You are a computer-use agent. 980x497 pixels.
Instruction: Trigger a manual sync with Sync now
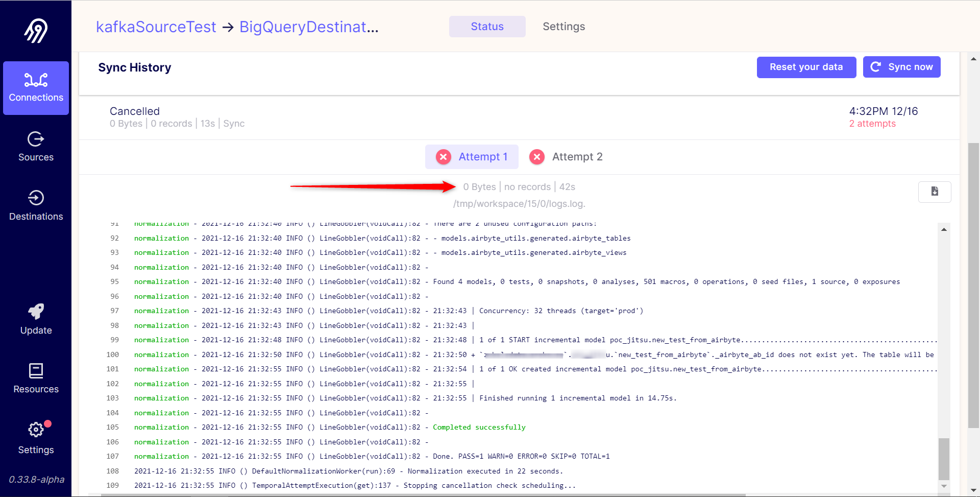coord(901,66)
